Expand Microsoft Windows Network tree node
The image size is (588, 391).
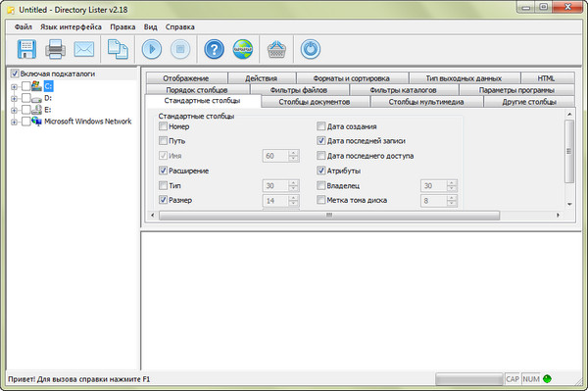[15, 122]
